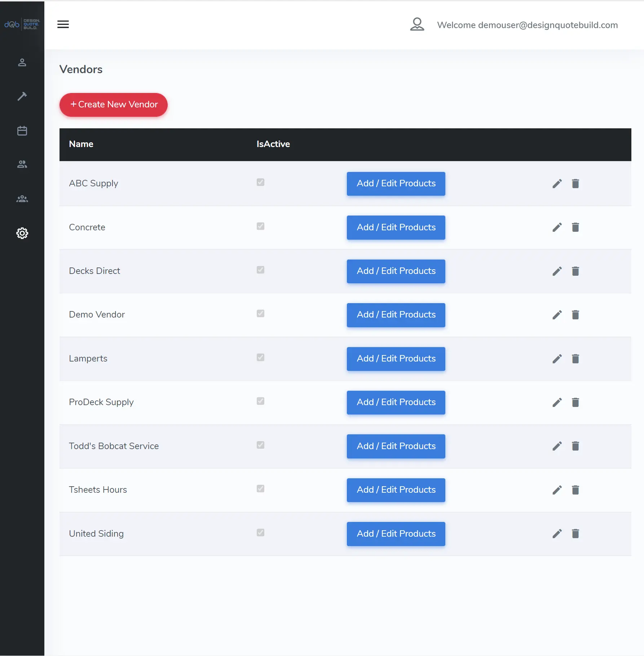Screen dimensions: 644x656
Task: Edit the Demo Vendor entry
Action: coord(557,315)
